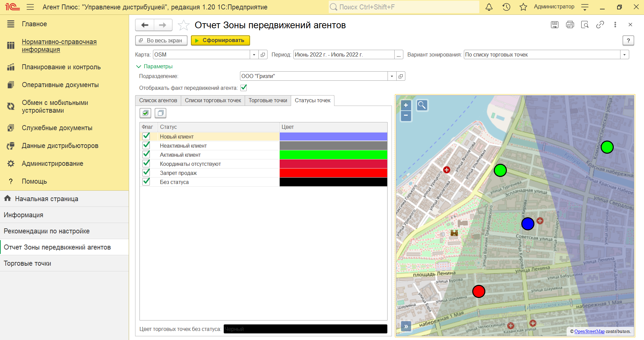Open Вариант зонирования dropdown
This screenshot has height=340, width=644.
(x=625, y=54)
